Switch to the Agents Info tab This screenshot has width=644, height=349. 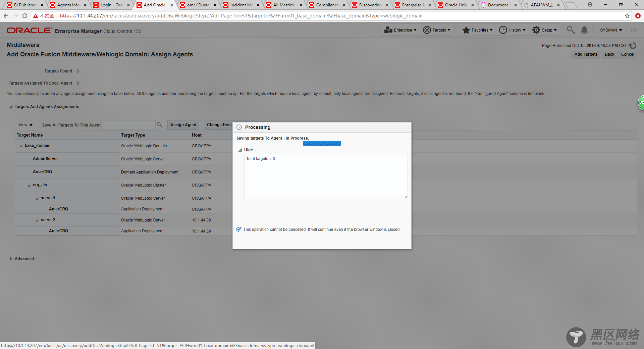coord(68,5)
